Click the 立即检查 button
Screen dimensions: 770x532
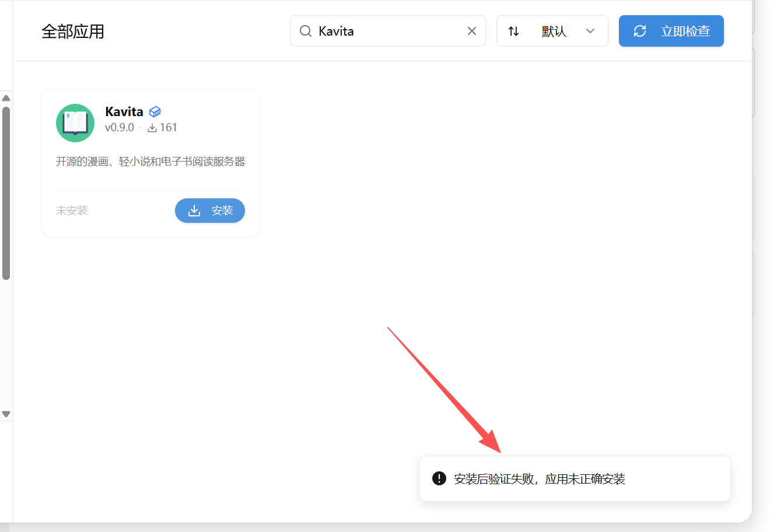pos(671,31)
